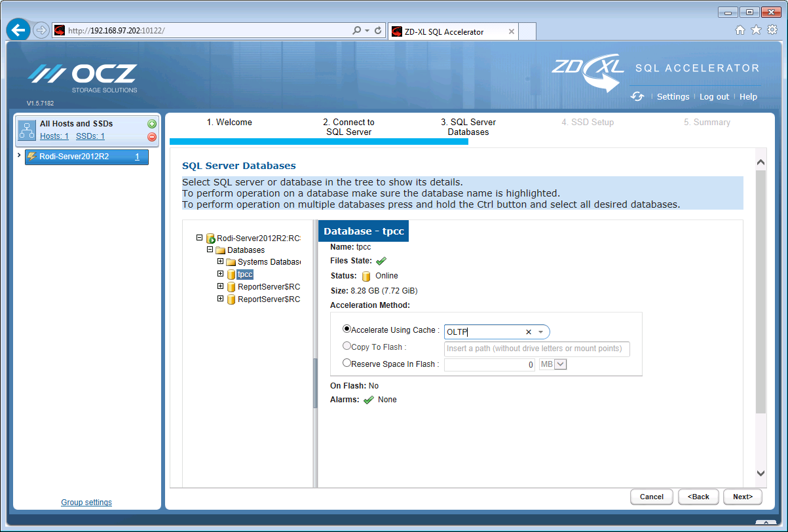Expand the lower ReportServer$RC node
This screenshot has height=532, width=788.
[220, 299]
